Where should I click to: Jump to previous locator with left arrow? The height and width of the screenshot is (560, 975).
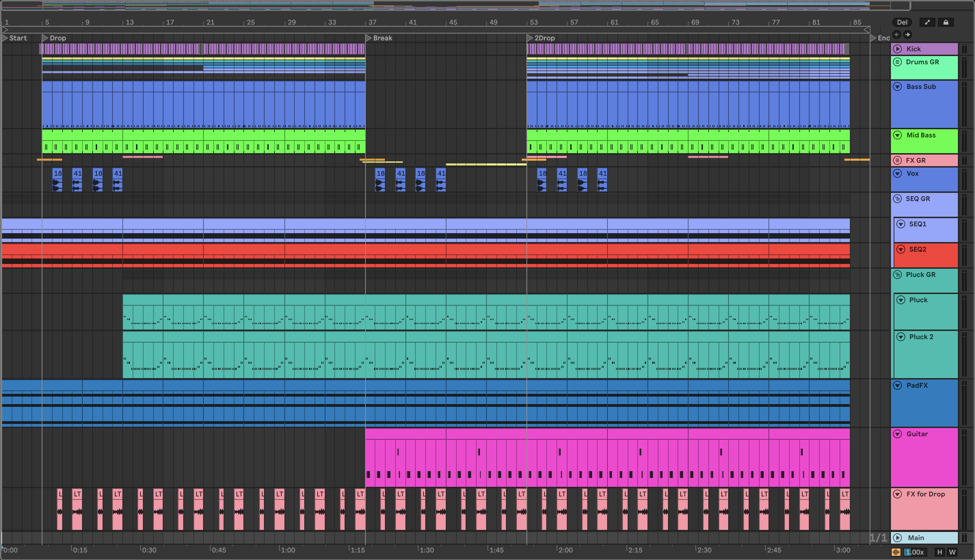coord(897,35)
